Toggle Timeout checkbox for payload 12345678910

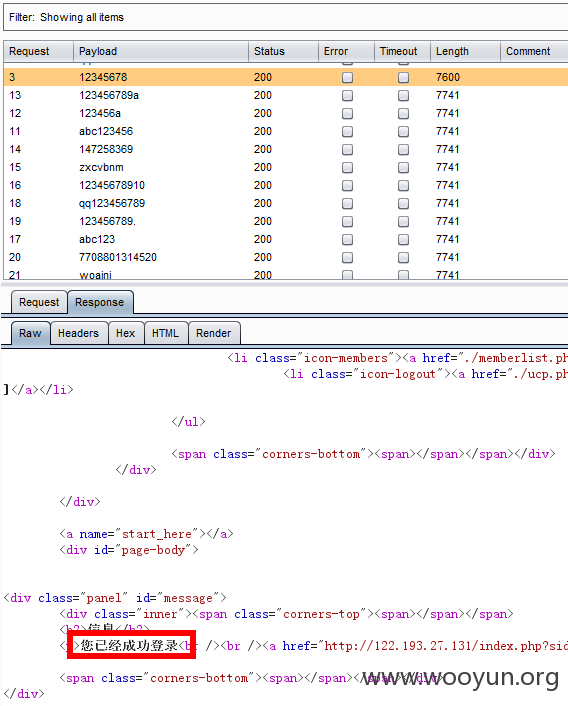click(x=404, y=186)
